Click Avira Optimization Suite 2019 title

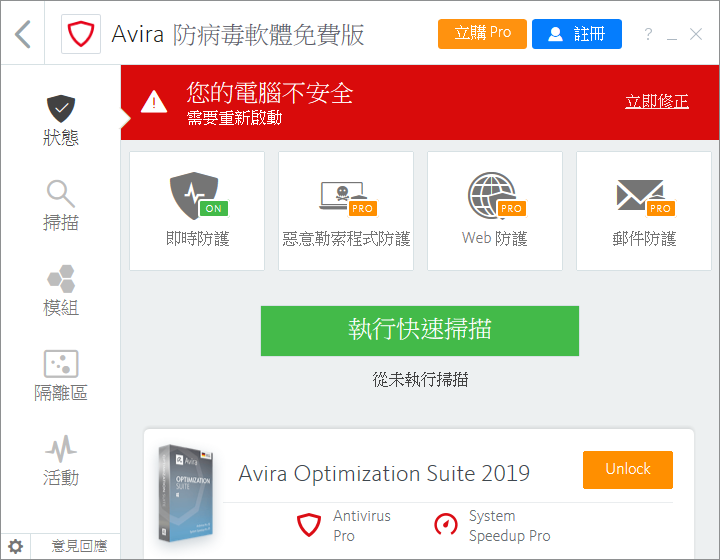[x=384, y=473]
